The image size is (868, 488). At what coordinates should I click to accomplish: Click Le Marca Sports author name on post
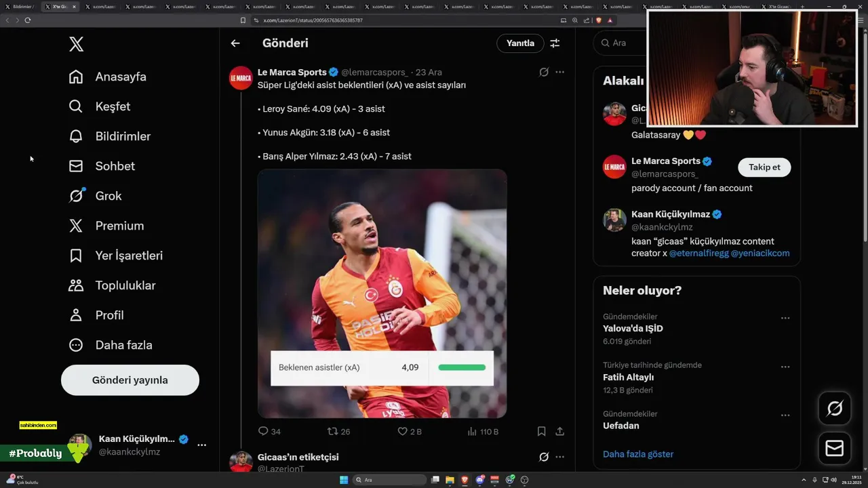tap(292, 72)
